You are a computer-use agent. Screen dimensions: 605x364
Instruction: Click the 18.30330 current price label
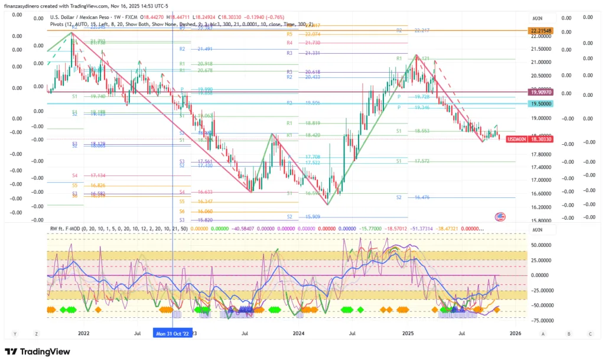point(541,139)
